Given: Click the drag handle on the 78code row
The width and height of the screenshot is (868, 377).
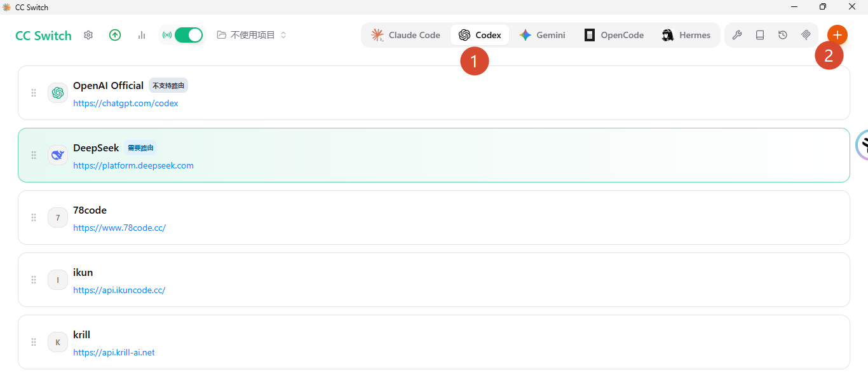Looking at the screenshot, I should coord(34,217).
